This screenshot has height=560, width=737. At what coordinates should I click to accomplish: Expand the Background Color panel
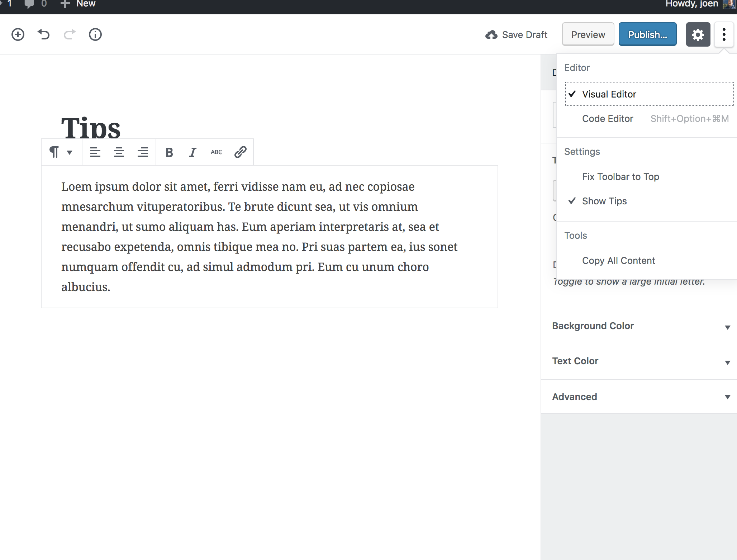pyautogui.click(x=639, y=326)
